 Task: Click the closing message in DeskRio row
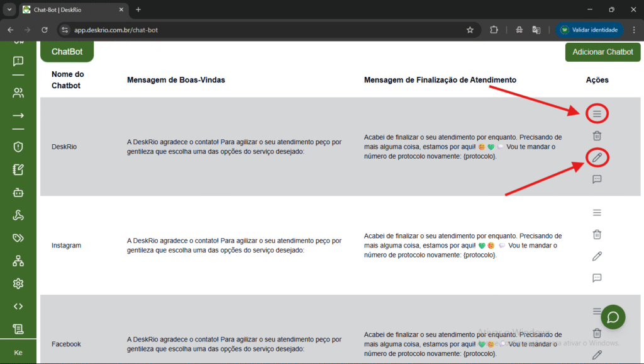coord(463,147)
